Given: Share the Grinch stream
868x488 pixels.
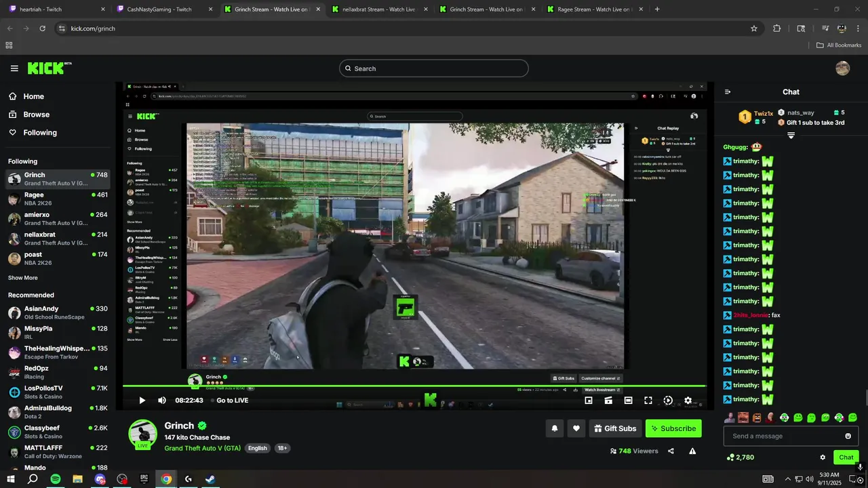Looking at the screenshot, I should tap(671, 451).
